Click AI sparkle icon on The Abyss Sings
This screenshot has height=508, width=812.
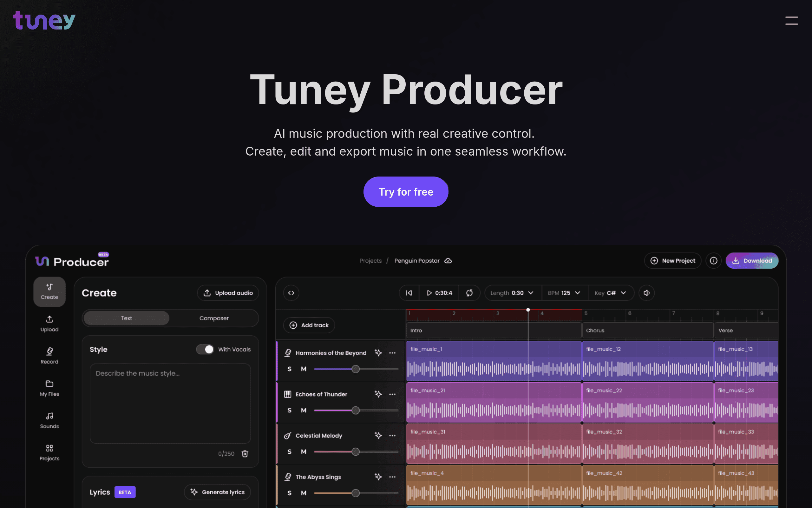(x=378, y=477)
